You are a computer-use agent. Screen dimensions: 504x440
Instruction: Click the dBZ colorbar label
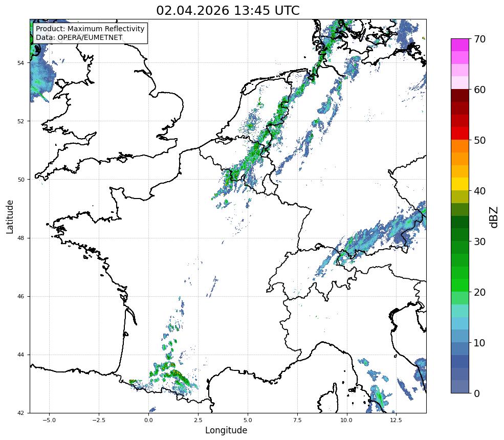(494, 217)
